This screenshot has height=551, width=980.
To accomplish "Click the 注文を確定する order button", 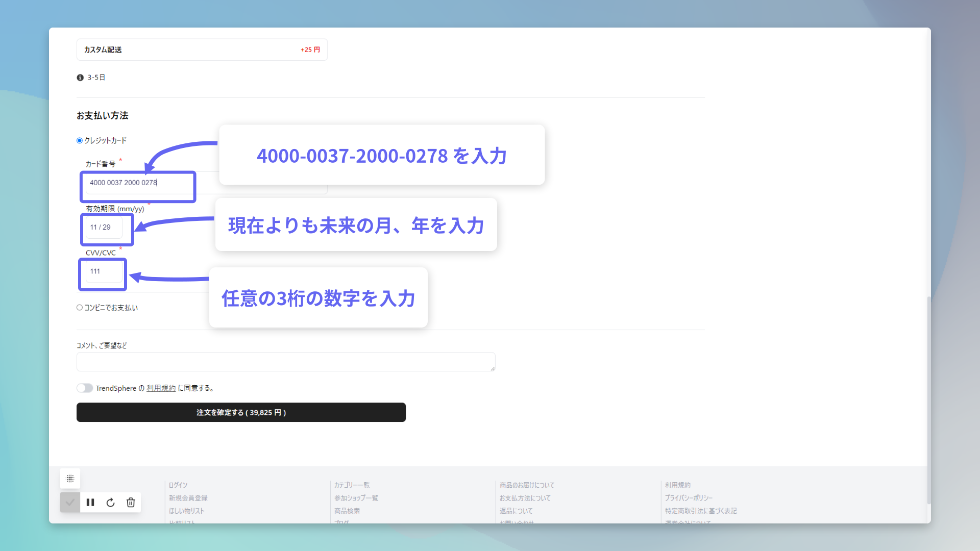I will coord(241,412).
